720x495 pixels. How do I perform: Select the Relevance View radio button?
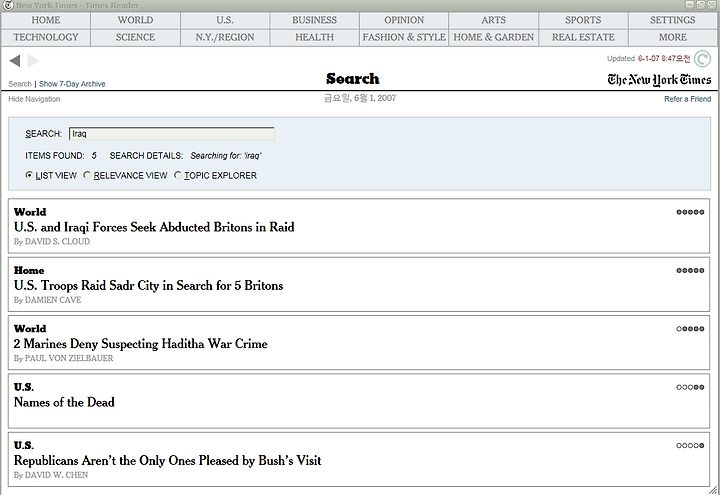(87, 175)
